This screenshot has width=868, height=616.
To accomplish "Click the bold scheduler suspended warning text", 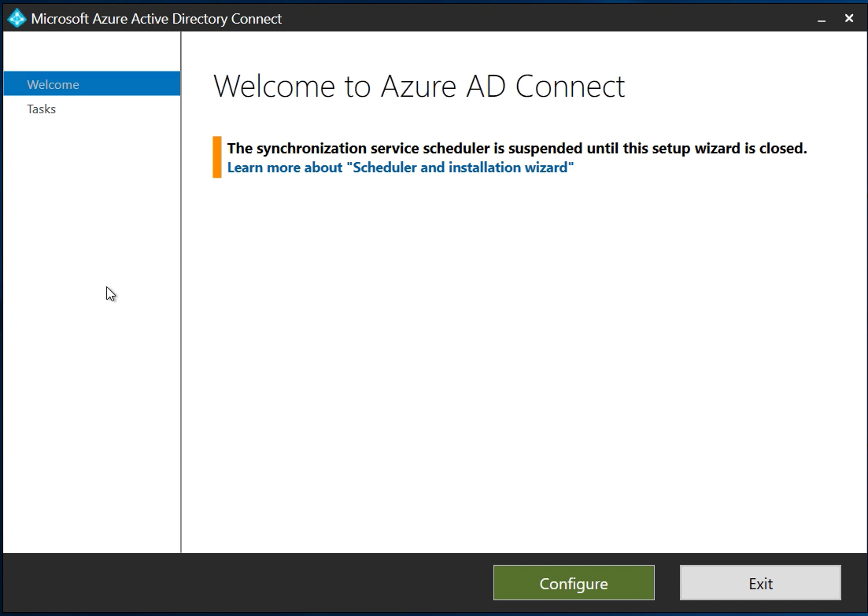I will click(516, 148).
